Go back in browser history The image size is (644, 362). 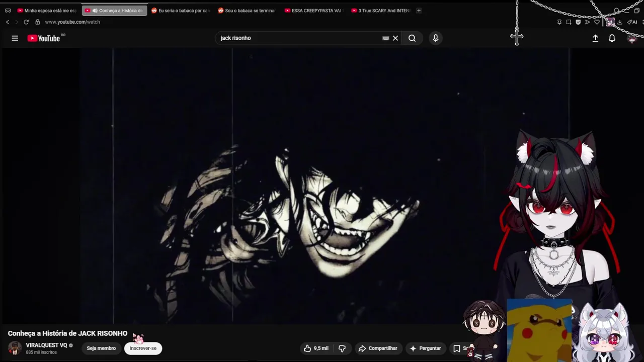pos(8,22)
